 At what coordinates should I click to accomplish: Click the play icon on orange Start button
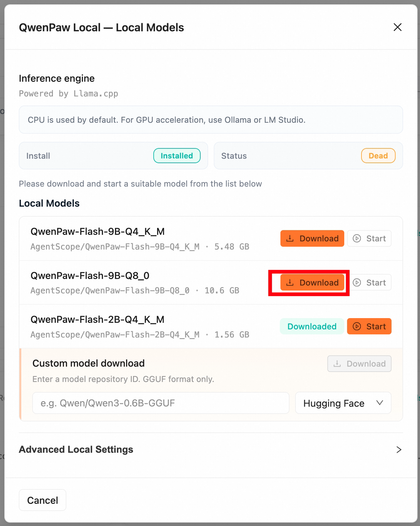point(357,326)
